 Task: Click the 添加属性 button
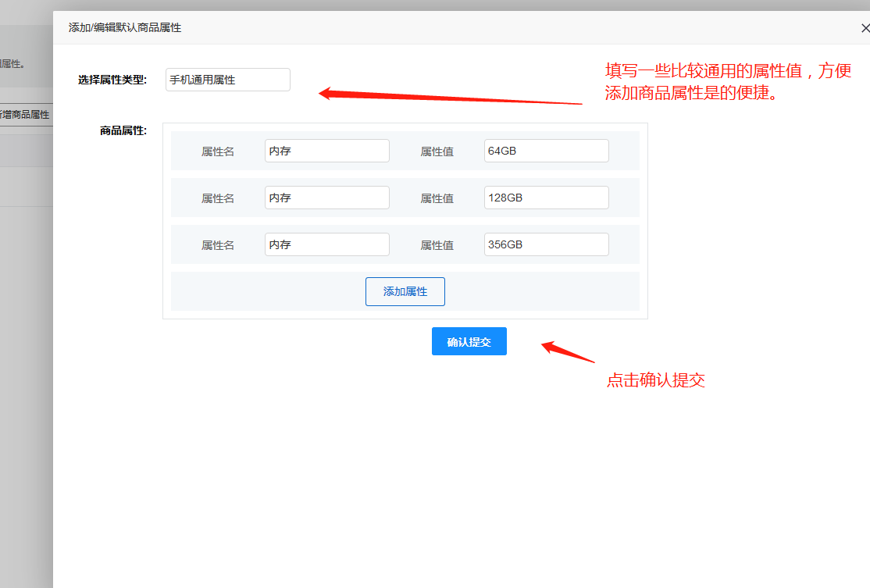point(405,291)
